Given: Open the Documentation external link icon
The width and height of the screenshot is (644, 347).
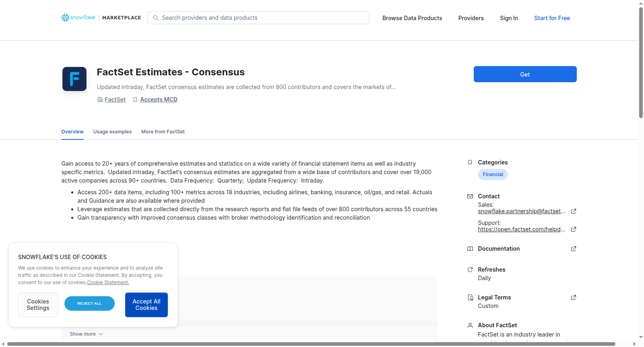Looking at the screenshot, I should (x=574, y=249).
